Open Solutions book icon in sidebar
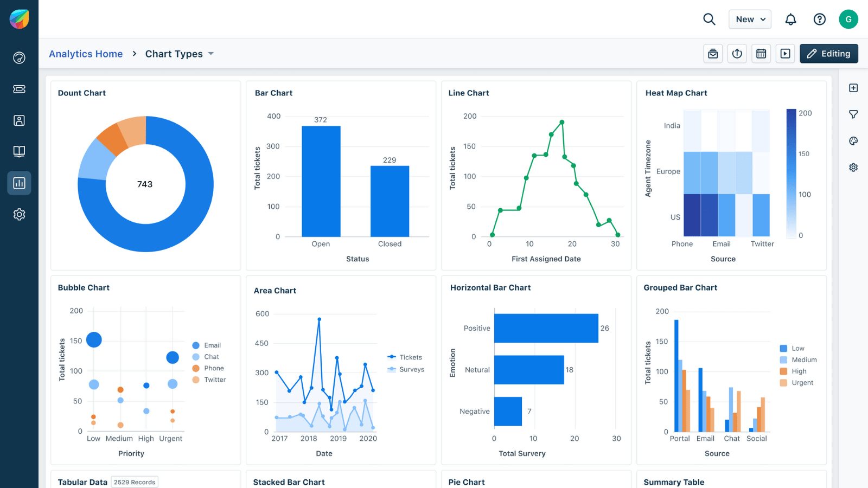868x488 pixels. [19, 151]
